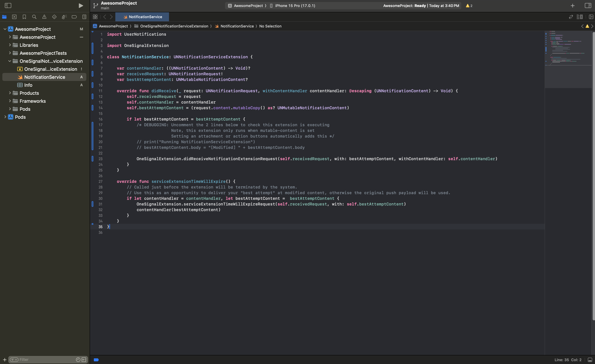
Task: Add a new file with plus button
Action: (5, 360)
